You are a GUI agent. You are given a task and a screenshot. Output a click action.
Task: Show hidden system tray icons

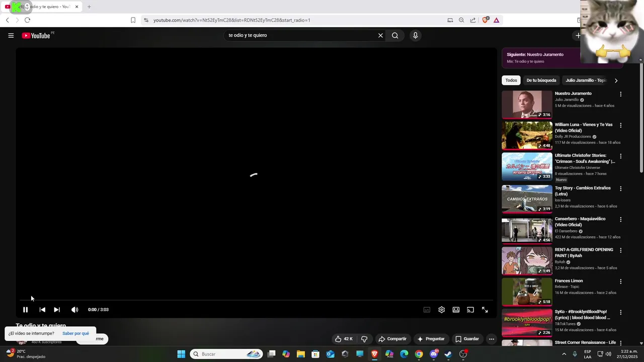click(564, 354)
